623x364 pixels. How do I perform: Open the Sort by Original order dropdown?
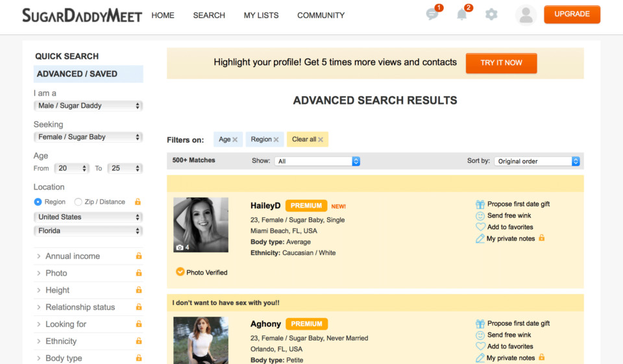coord(537,161)
